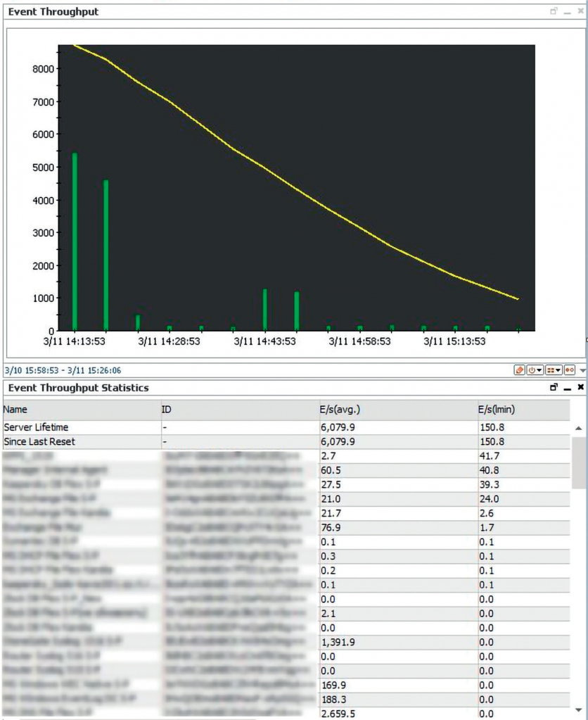Click the 1.7 last-minute value cell
This screenshot has height=720, width=588.
pyautogui.click(x=524, y=528)
